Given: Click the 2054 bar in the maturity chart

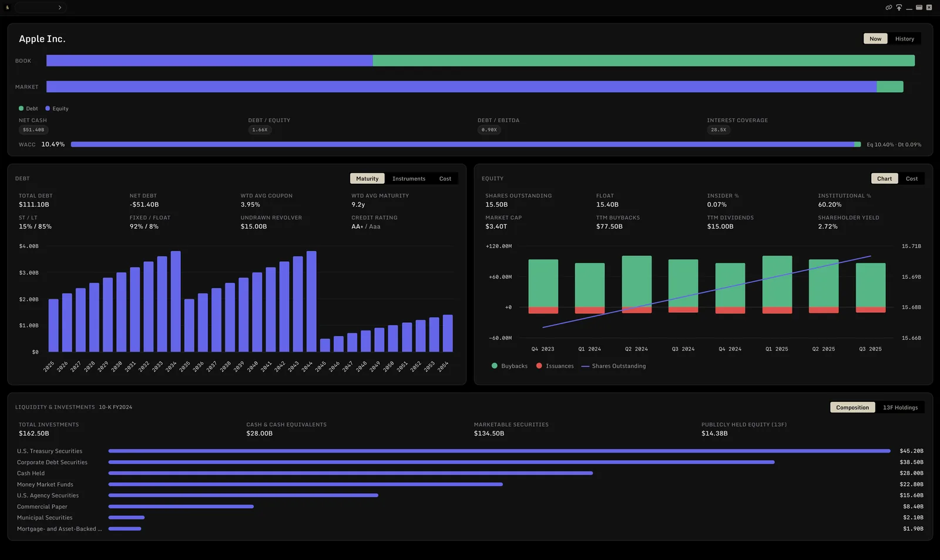Looking at the screenshot, I should pos(448,333).
